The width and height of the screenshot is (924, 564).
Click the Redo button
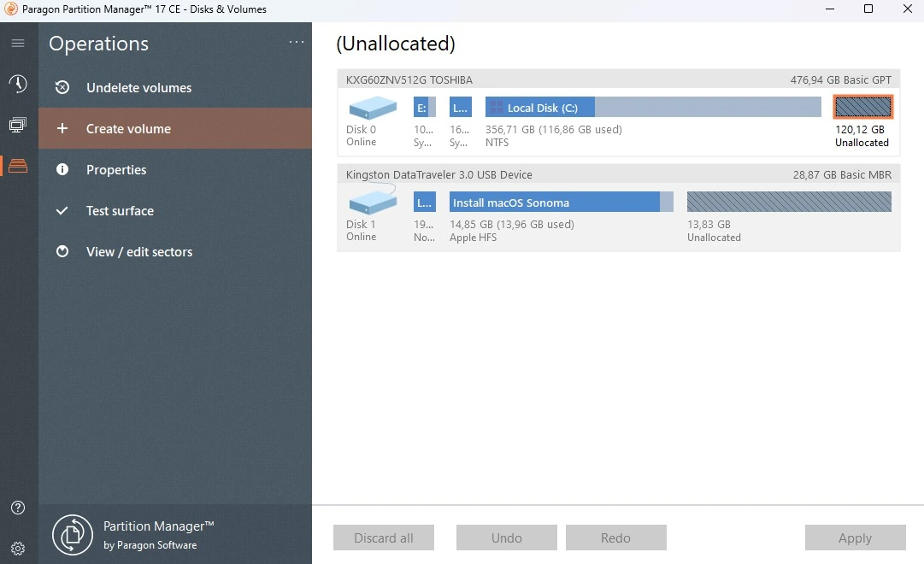(615, 538)
